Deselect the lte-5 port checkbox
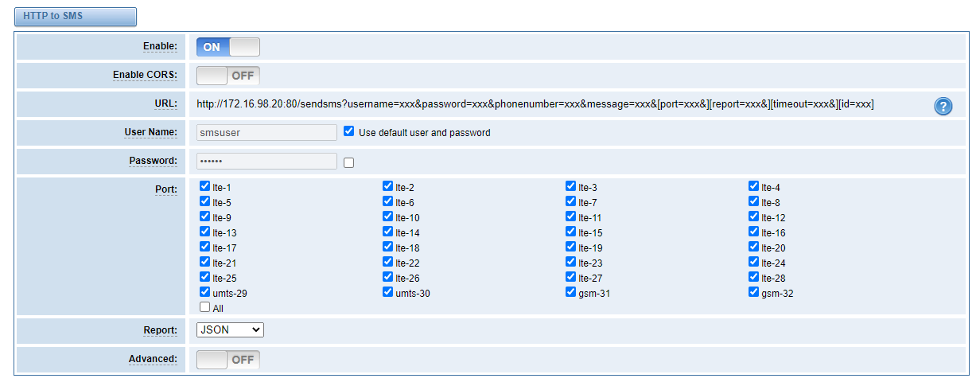980x386 pixels. [x=205, y=201]
